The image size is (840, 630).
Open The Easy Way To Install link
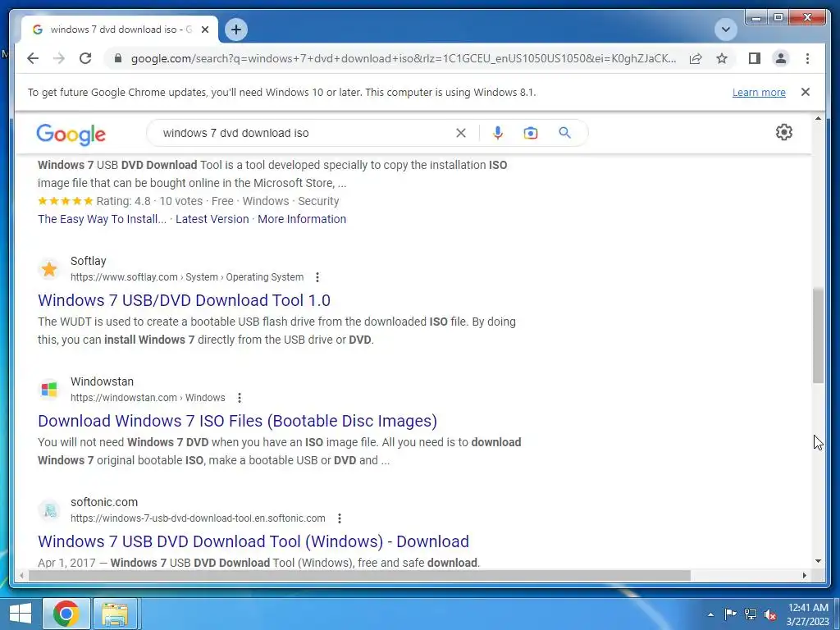(102, 219)
